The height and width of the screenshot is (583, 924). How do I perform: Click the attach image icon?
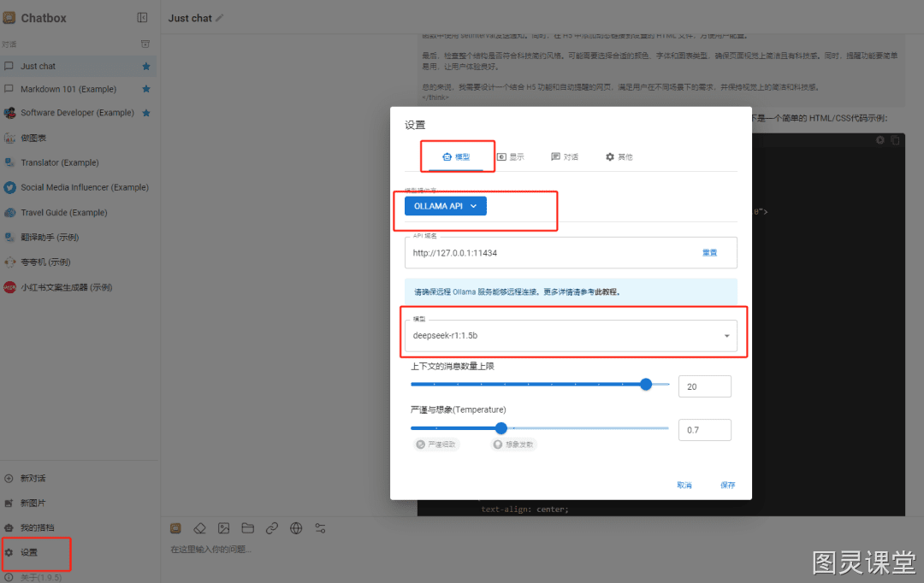click(x=223, y=528)
